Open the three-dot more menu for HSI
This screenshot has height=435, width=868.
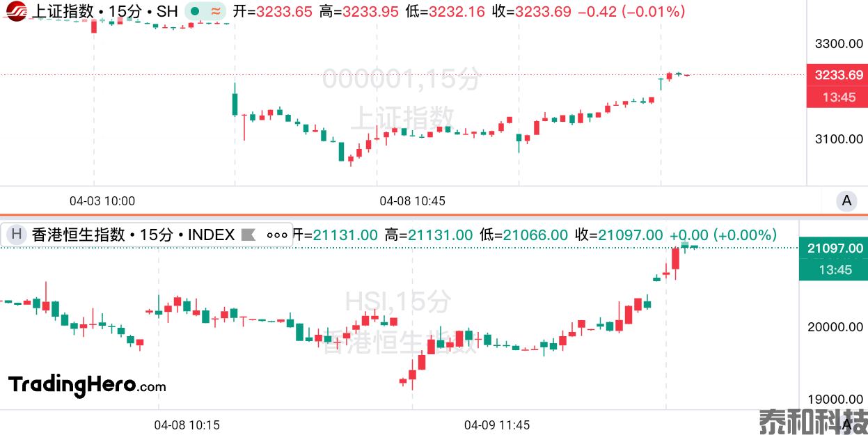tap(277, 235)
